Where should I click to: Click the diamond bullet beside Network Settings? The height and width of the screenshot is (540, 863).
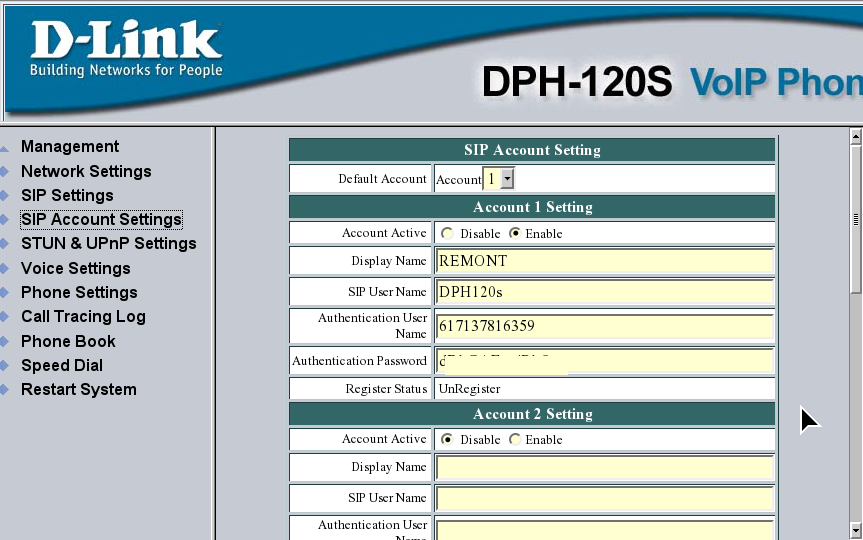pos(4,171)
